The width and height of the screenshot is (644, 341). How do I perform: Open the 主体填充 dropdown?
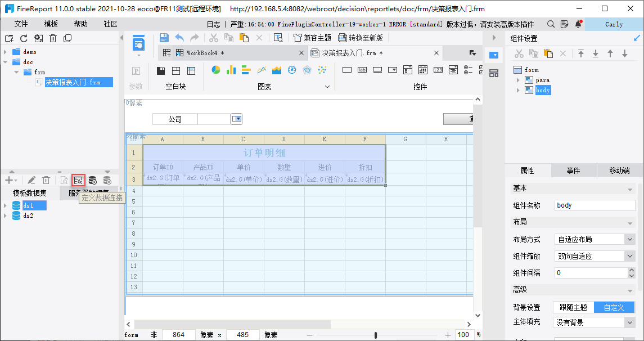tap(630, 322)
